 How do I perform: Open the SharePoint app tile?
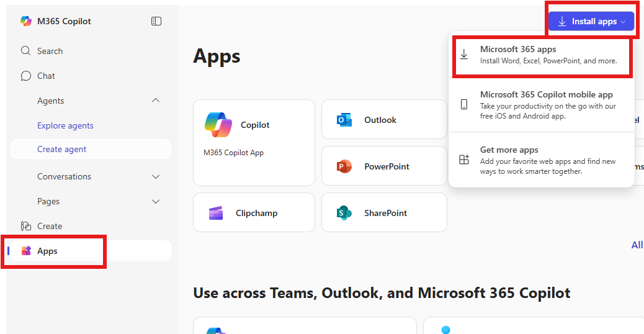tap(383, 213)
